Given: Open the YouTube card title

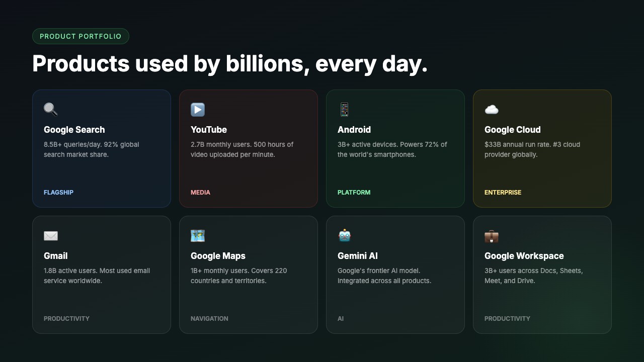Looking at the screenshot, I should tap(209, 130).
